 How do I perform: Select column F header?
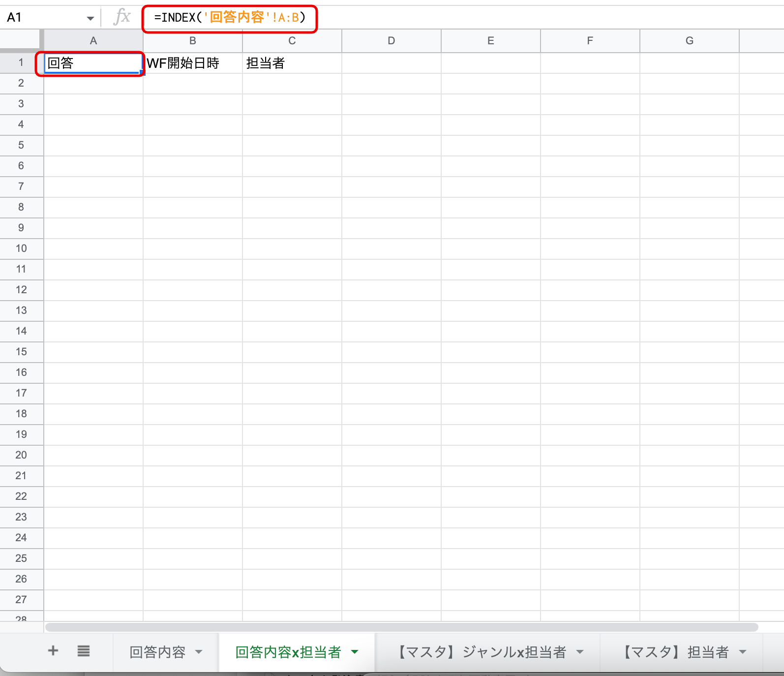pos(590,41)
